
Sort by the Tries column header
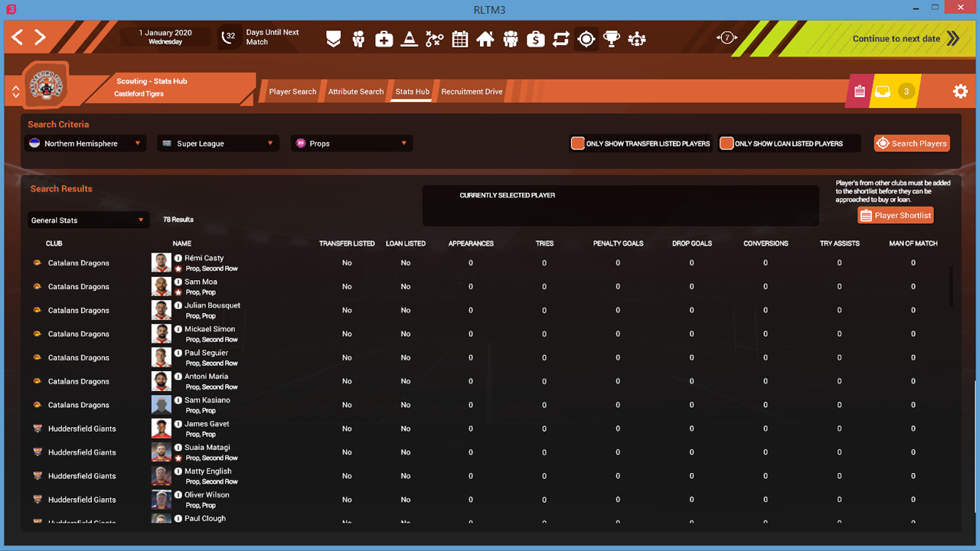pyautogui.click(x=544, y=243)
